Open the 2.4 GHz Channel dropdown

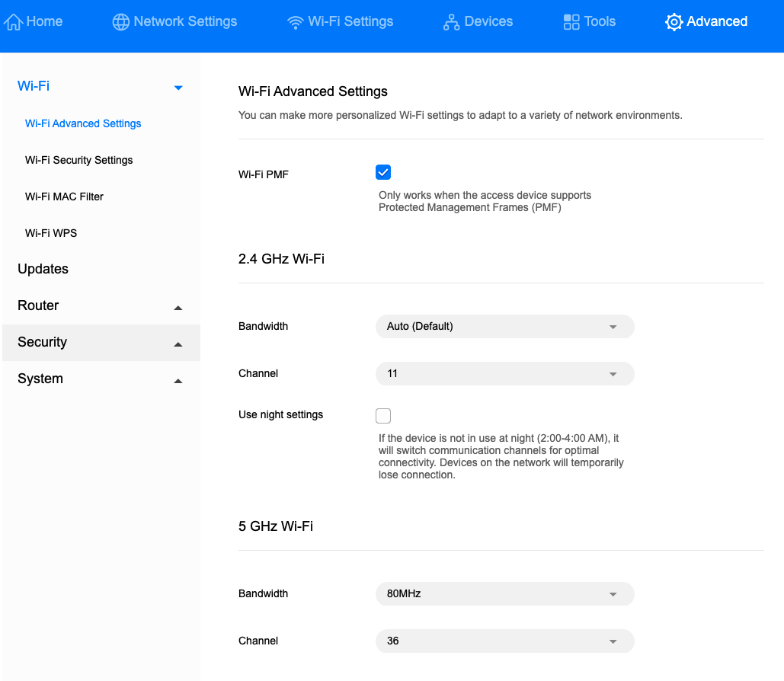[504, 374]
